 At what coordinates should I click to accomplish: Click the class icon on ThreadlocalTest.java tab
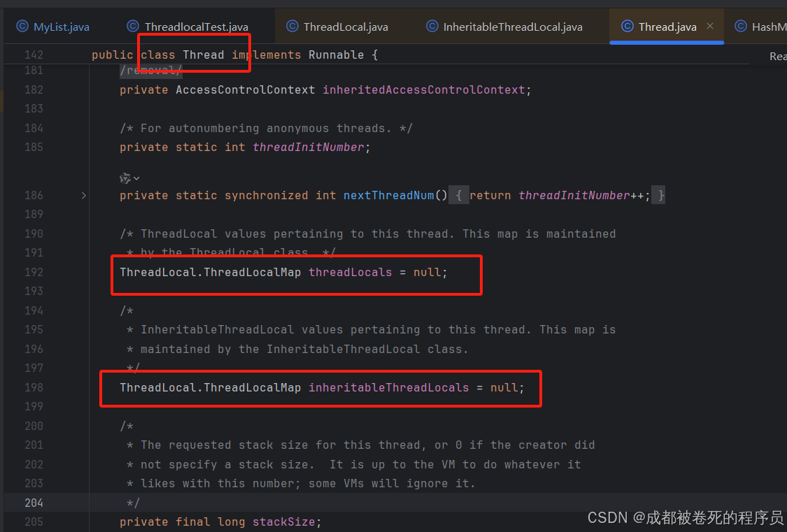pyautogui.click(x=132, y=27)
